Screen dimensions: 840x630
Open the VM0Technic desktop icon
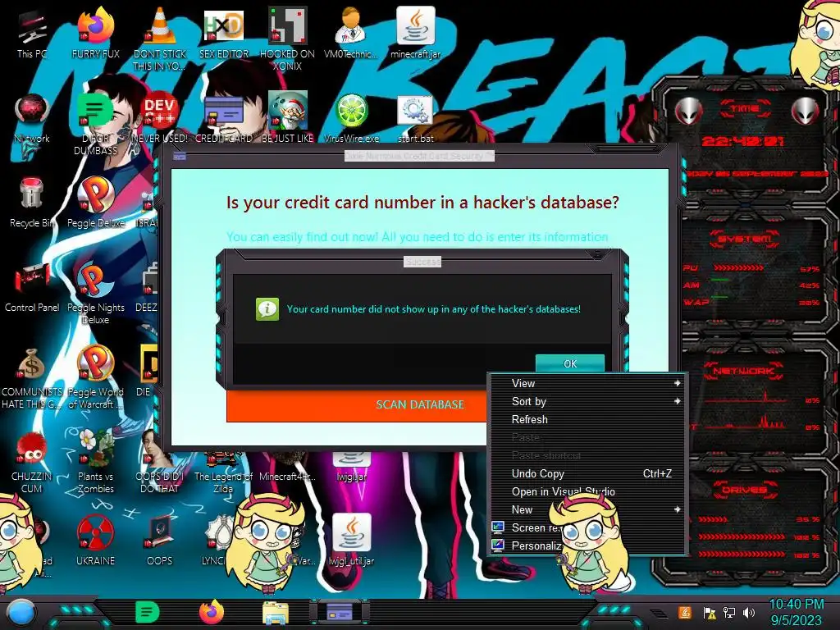tap(351, 32)
